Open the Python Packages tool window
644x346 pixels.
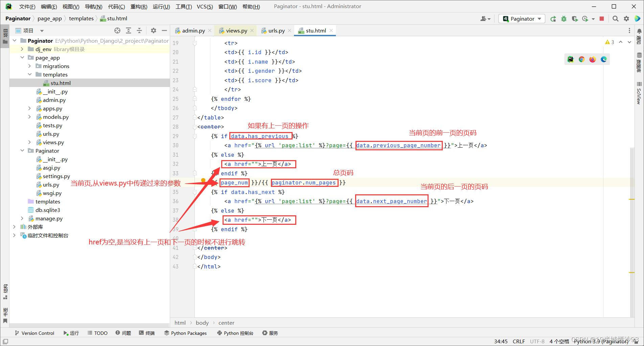tap(185, 333)
